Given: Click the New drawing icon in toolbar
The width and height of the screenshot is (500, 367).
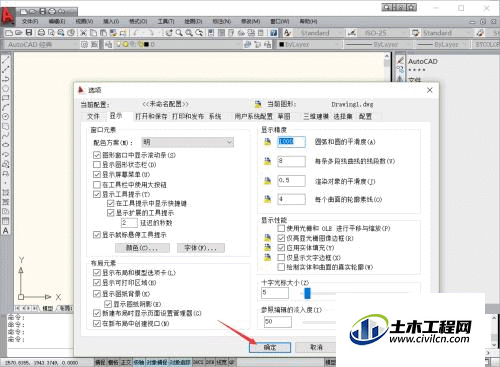Looking at the screenshot, I should (x=9, y=33).
